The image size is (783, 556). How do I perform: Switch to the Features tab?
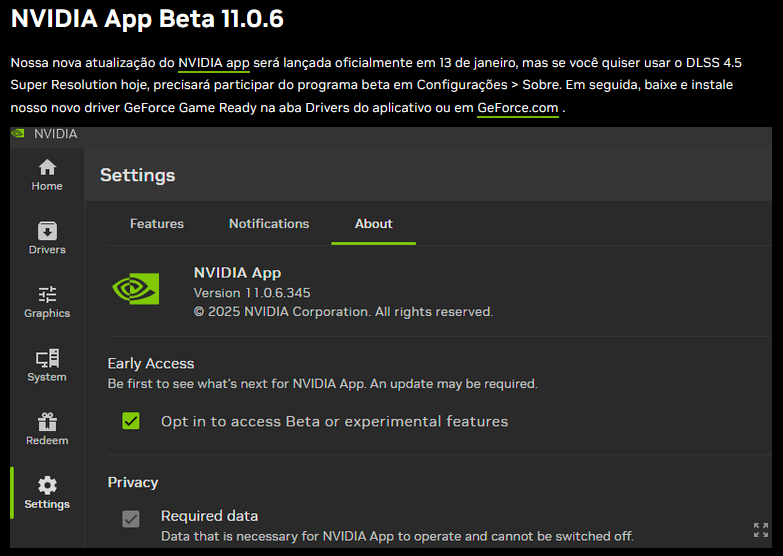click(157, 224)
